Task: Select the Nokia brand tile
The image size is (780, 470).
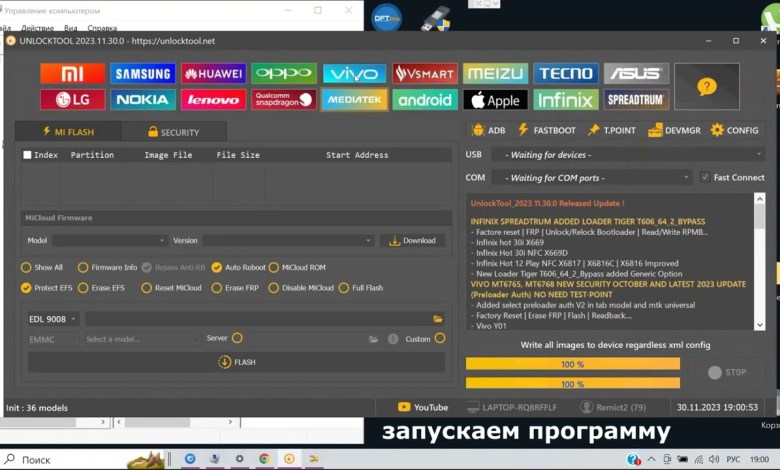Action: pyautogui.click(x=143, y=99)
